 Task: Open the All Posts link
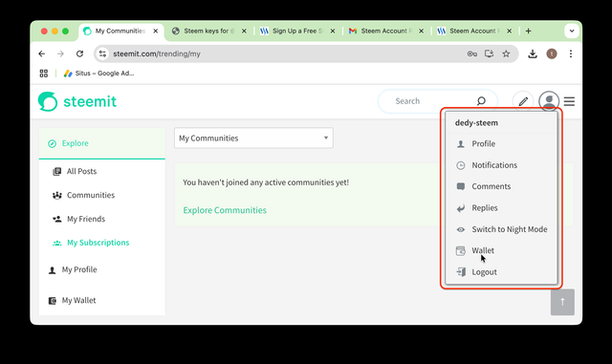(81, 171)
